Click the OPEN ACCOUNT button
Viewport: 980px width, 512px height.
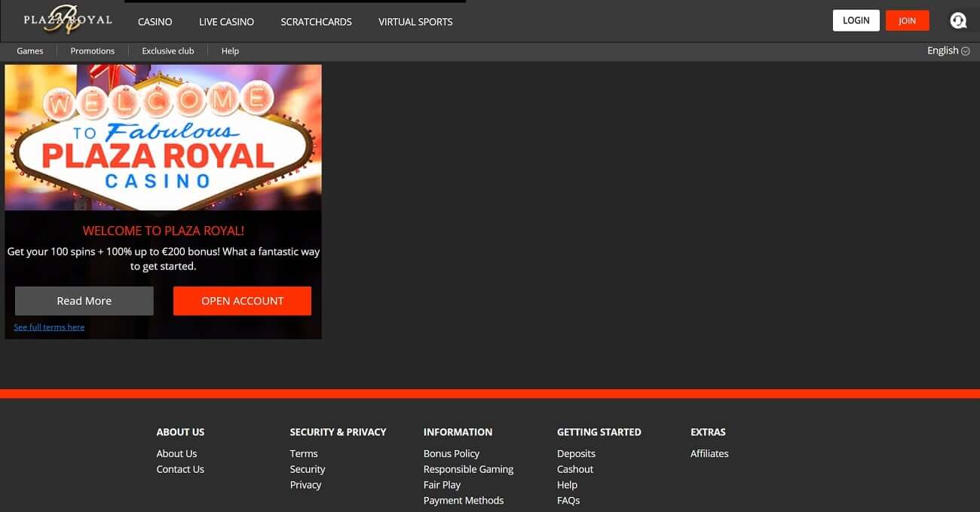(242, 301)
